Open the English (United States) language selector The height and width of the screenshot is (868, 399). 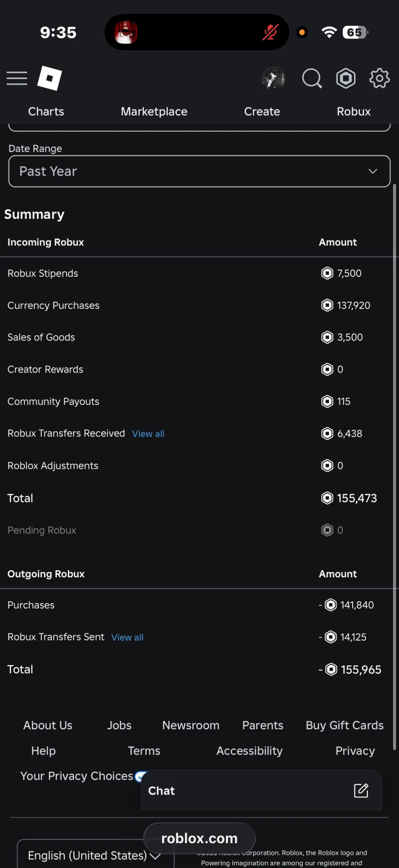(x=95, y=854)
